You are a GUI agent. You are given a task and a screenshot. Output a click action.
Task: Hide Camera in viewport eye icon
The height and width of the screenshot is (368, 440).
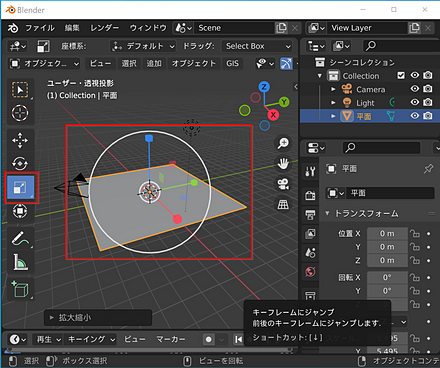coord(415,89)
